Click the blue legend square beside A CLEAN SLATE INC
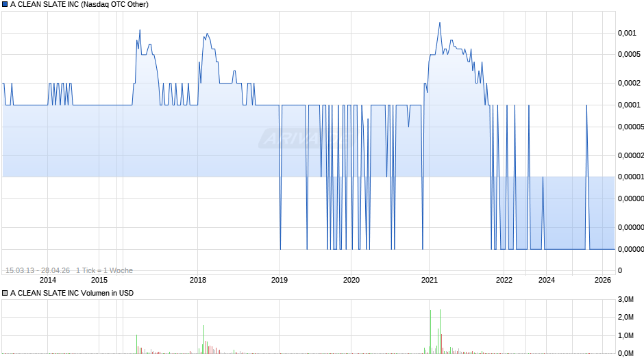This screenshot has height=360, width=644. pyautogui.click(x=5, y=5)
